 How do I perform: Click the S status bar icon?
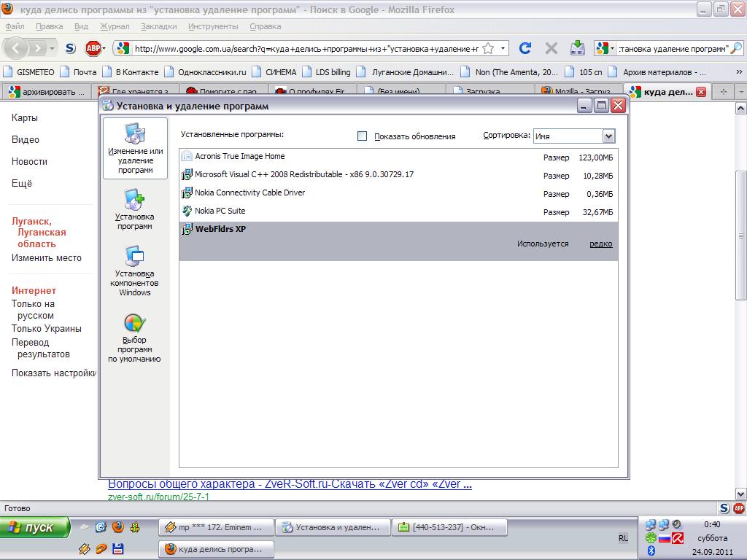point(724,508)
